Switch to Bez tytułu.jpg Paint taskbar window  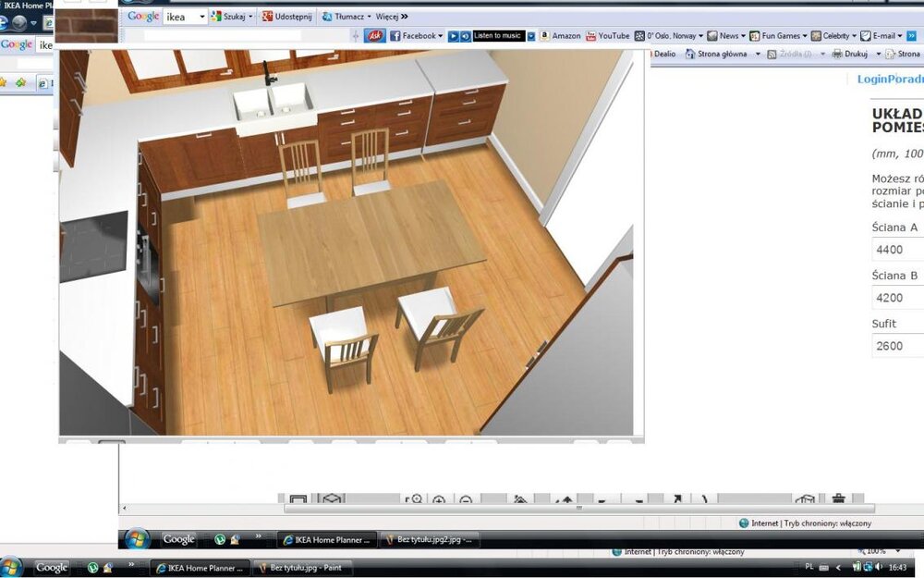pyautogui.click(x=305, y=567)
